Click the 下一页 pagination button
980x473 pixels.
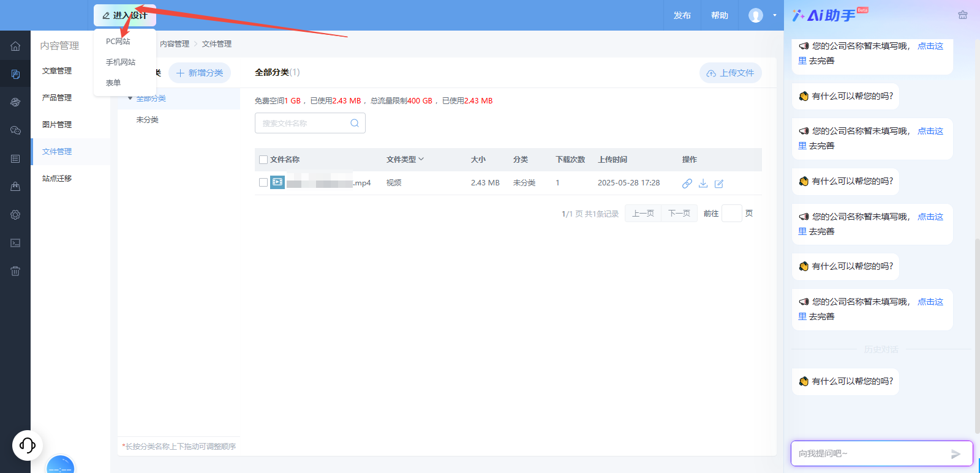coord(679,214)
